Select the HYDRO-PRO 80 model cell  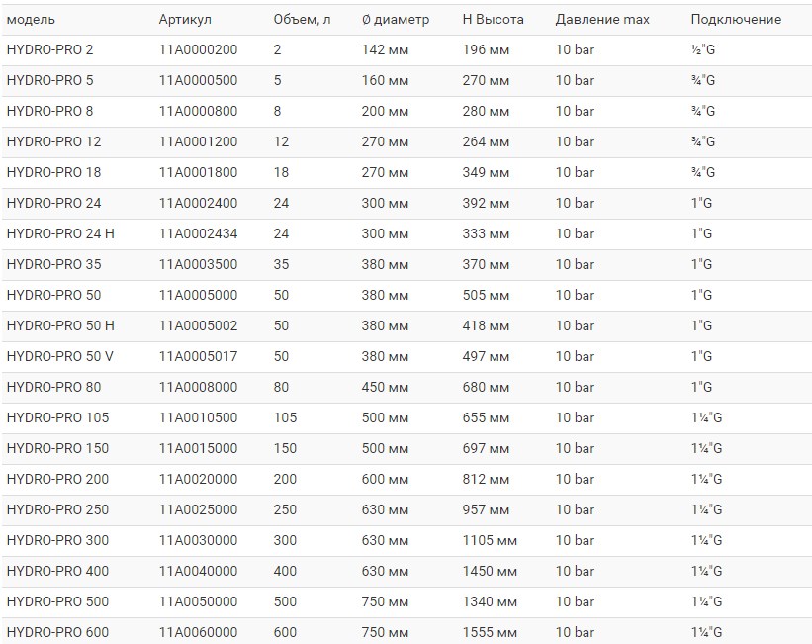click(53, 387)
